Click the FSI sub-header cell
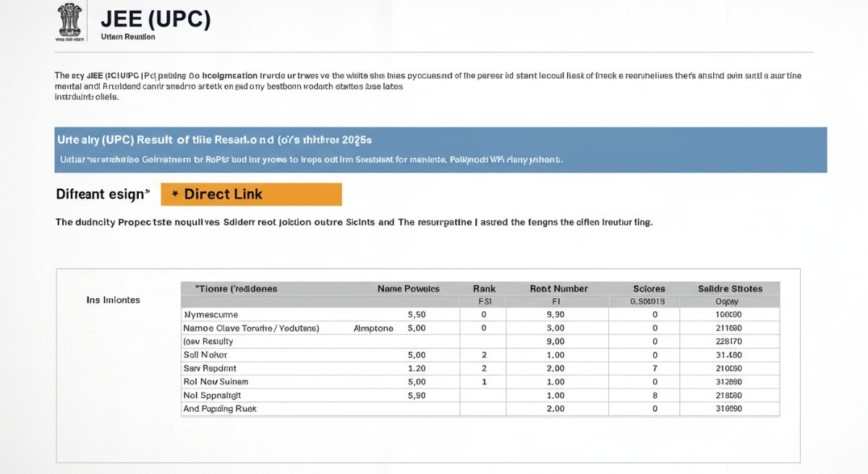 [x=484, y=302]
